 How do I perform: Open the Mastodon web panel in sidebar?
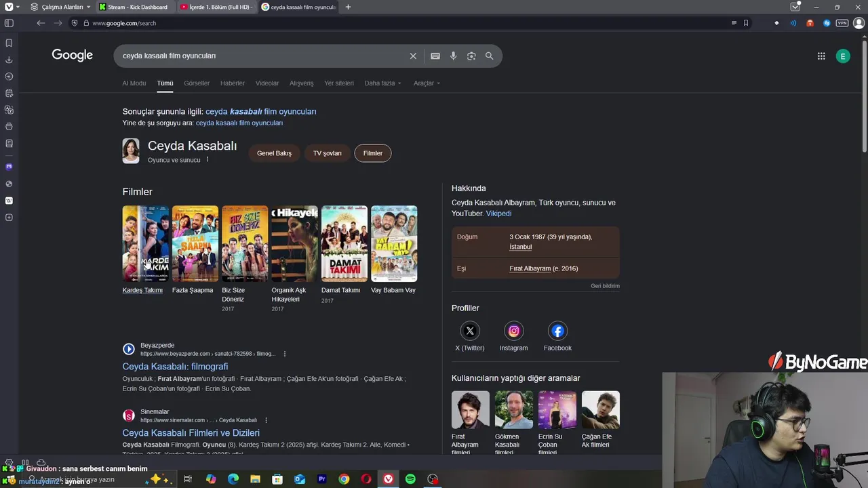click(9, 166)
